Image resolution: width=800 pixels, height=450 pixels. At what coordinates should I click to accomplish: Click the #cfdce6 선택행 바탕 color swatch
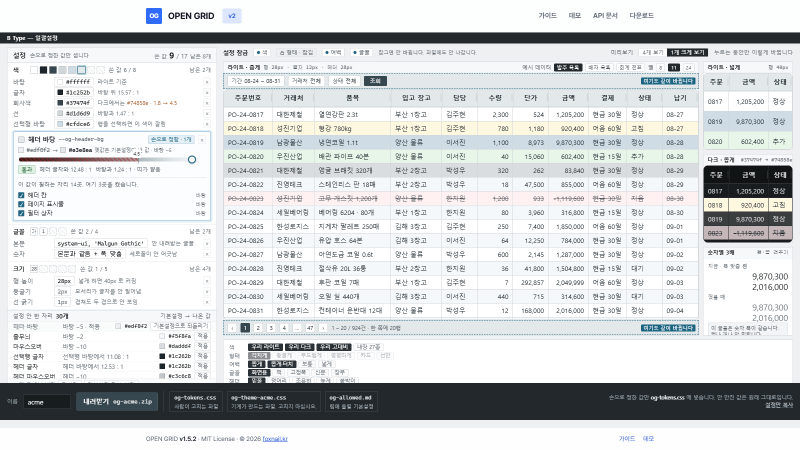(x=60, y=124)
